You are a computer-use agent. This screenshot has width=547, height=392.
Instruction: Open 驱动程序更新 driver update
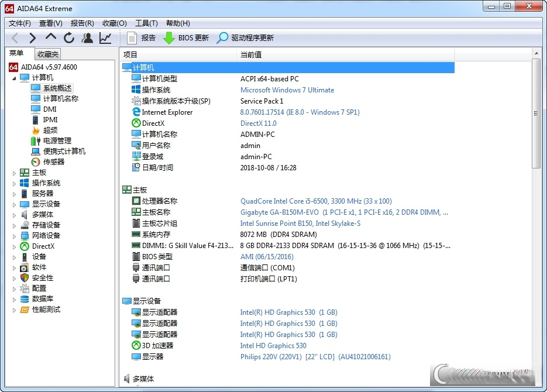(x=245, y=37)
